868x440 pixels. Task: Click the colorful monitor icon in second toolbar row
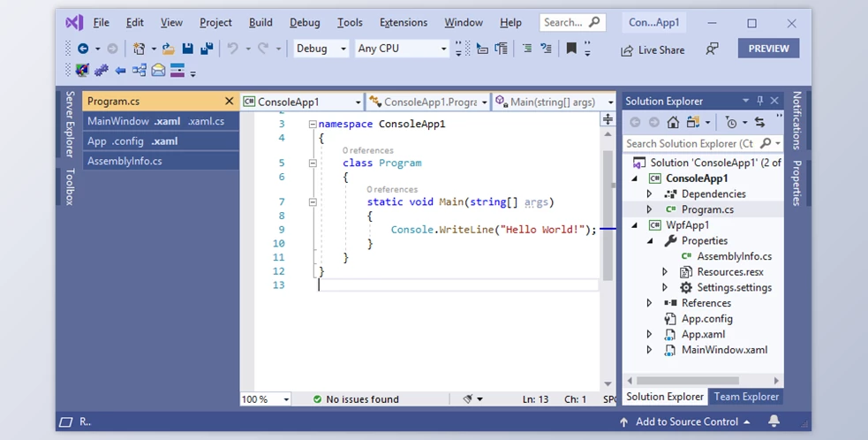[82, 71]
